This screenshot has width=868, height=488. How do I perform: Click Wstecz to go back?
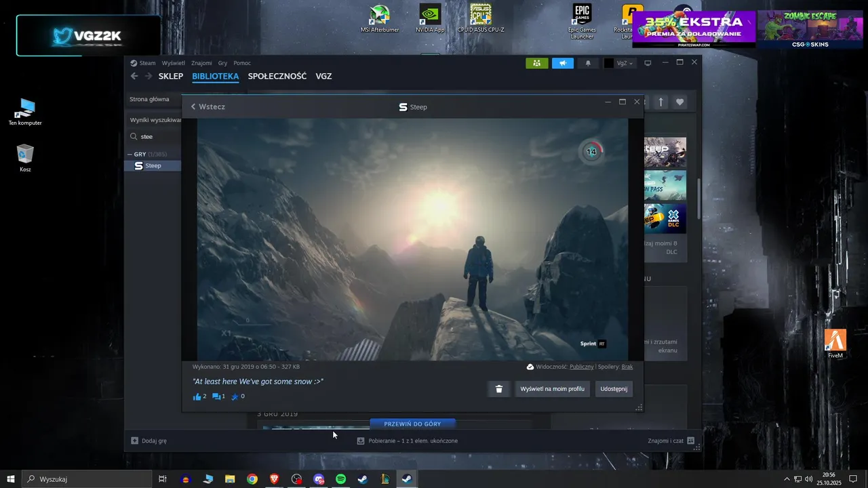coord(208,107)
